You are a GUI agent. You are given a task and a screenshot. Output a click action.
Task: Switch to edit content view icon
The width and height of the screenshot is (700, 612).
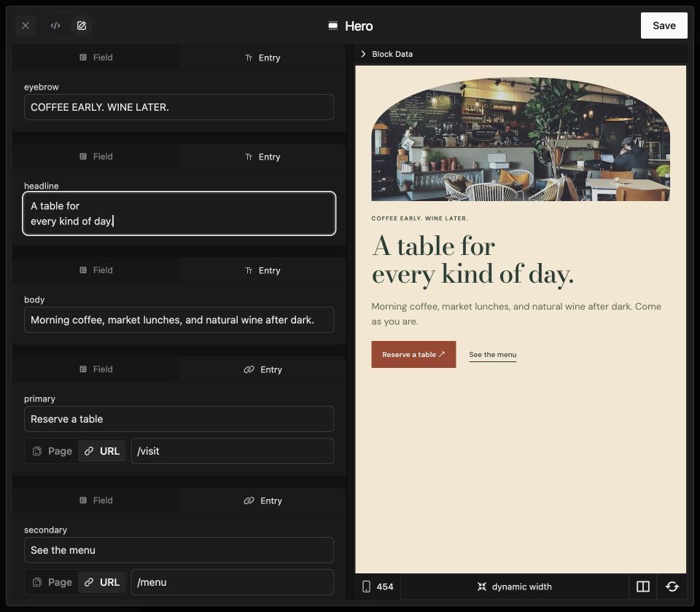[81, 25]
